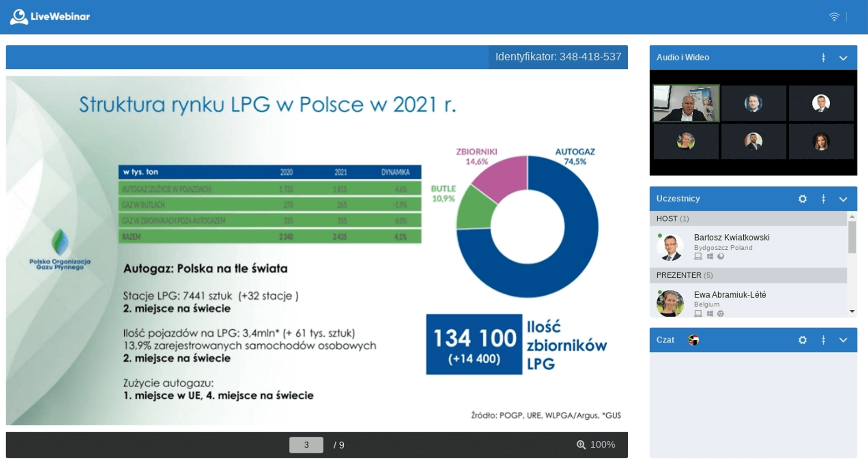Open Czat panel more-options menu
The image size is (868, 468).
pyautogui.click(x=823, y=340)
